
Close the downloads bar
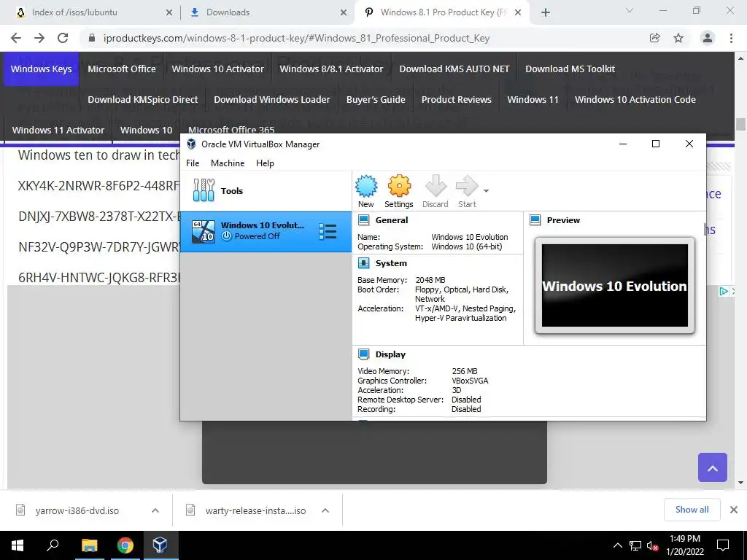tap(734, 510)
